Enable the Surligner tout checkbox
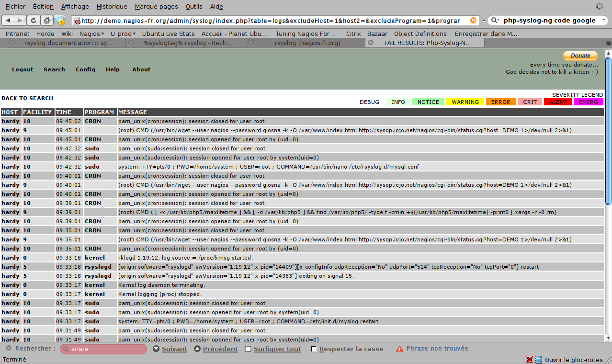This screenshot has width=612, height=364. [248, 349]
